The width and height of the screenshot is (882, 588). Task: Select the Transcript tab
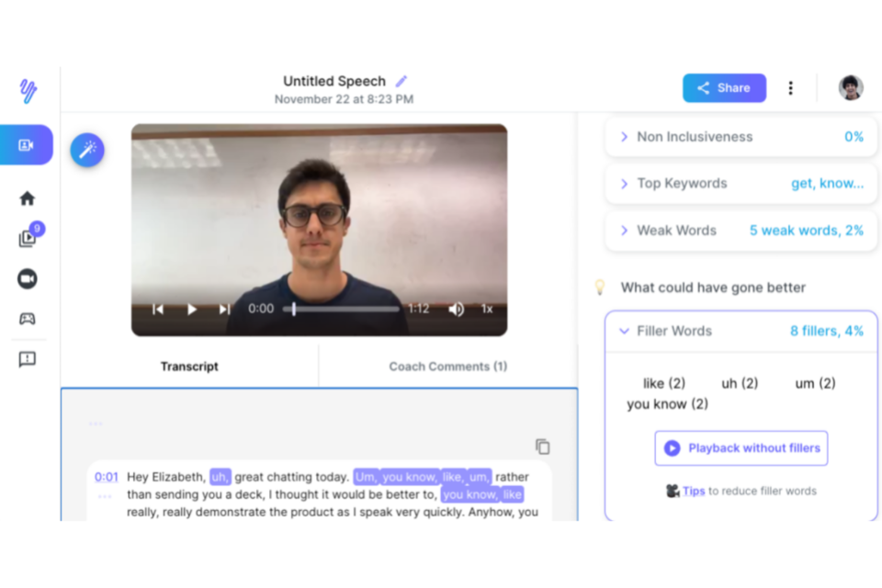(189, 367)
